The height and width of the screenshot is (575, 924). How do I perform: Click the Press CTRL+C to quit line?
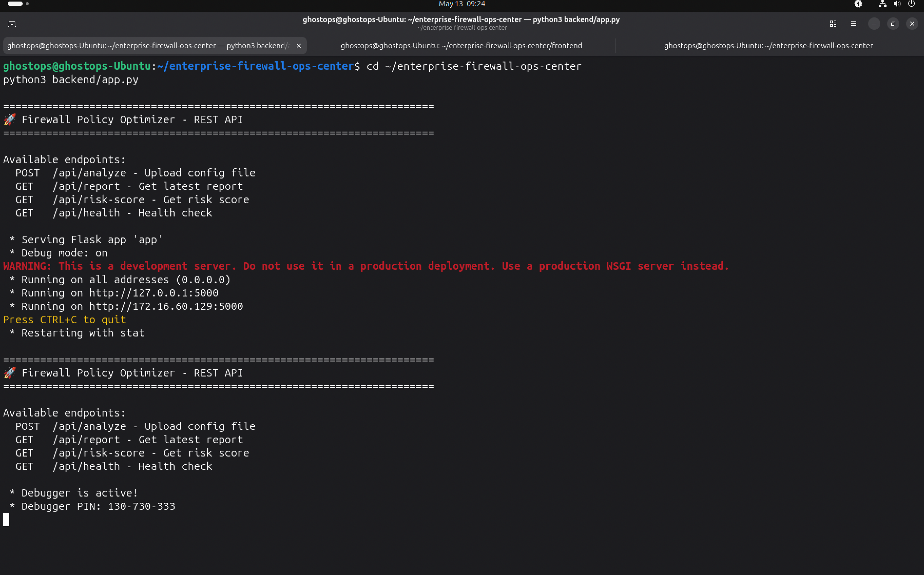[64, 320]
